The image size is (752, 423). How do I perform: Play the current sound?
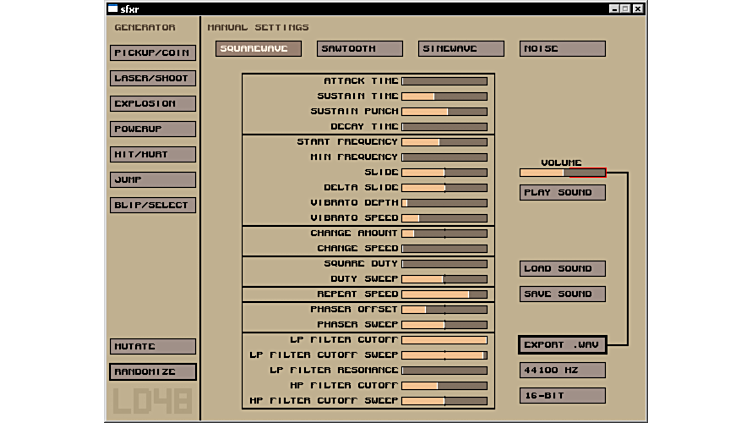[x=562, y=192]
